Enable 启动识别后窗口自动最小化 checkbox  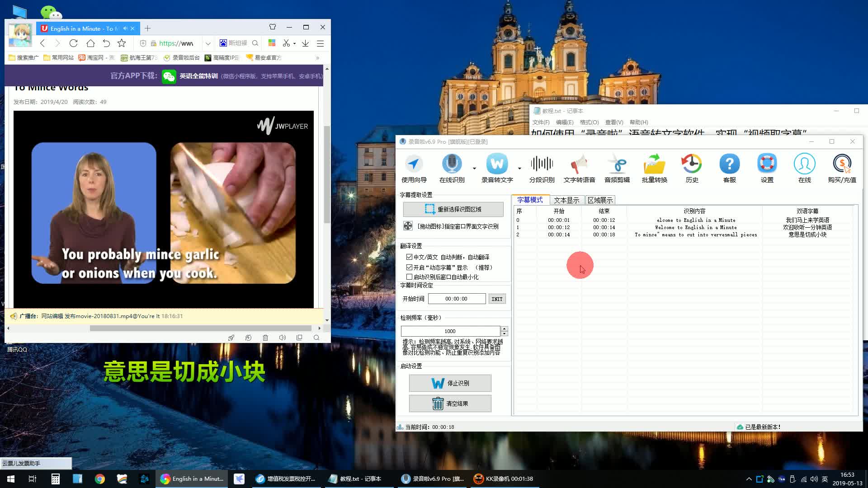tap(409, 277)
